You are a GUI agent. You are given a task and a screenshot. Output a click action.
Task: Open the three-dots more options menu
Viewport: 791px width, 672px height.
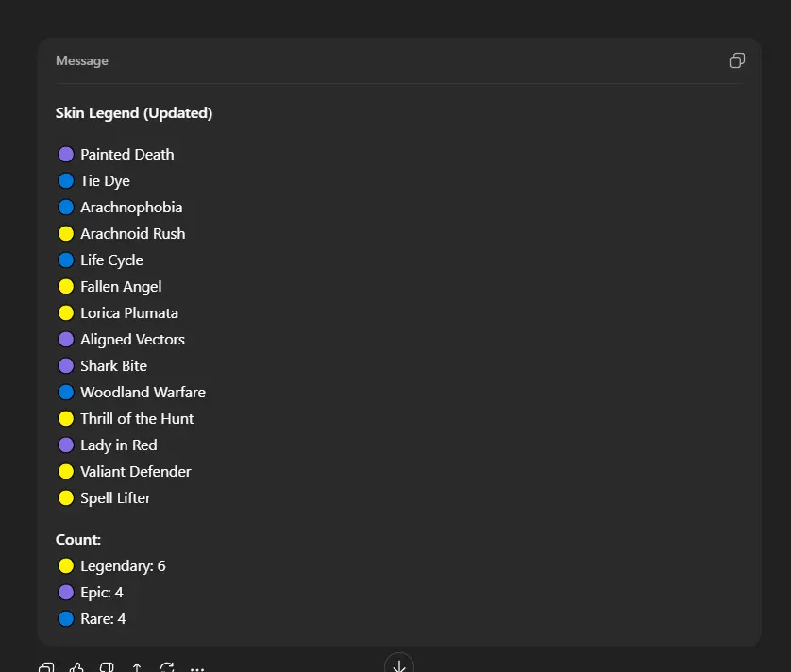click(197, 668)
